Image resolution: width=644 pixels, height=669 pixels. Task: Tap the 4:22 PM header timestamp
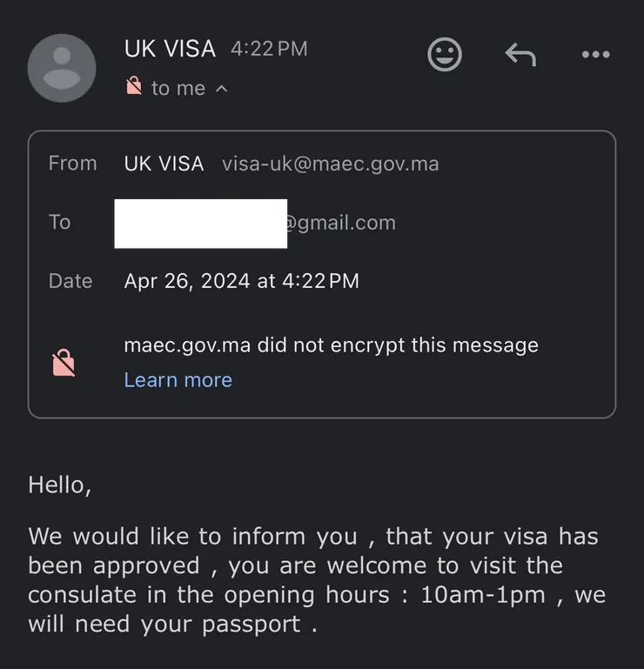coord(269,50)
